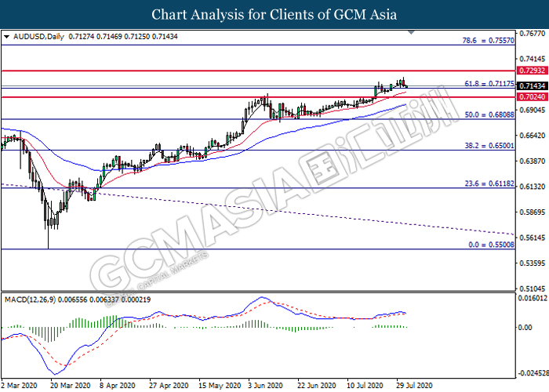Click the 3 Jun 2020 date label
This screenshot has height=392, width=549.
[265, 386]
